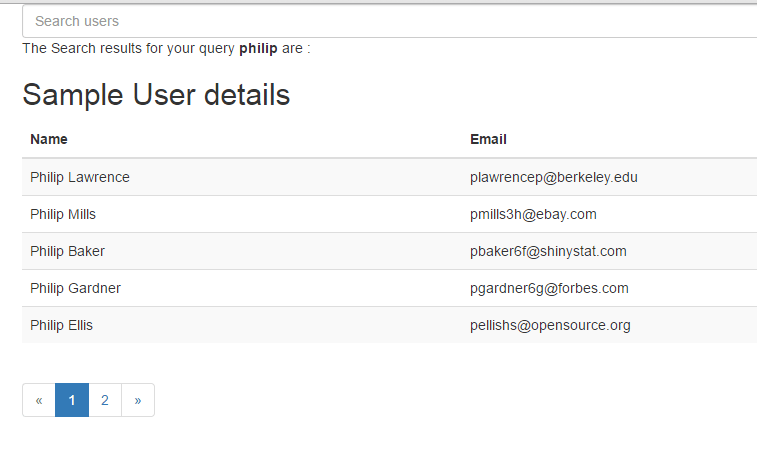Click the Sample User details heading

tap(156, 95)
